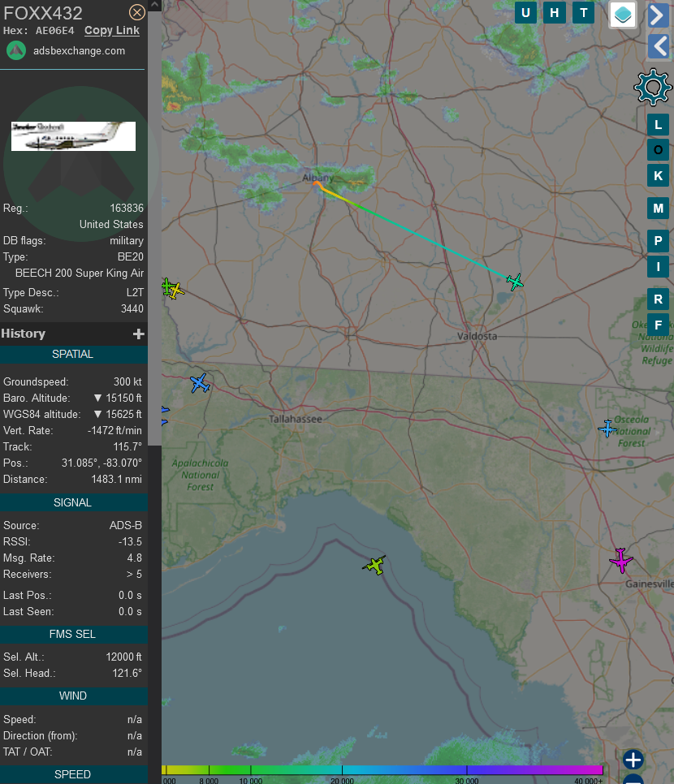Expand the History section plus icon
674x784 pixels.
139,334
